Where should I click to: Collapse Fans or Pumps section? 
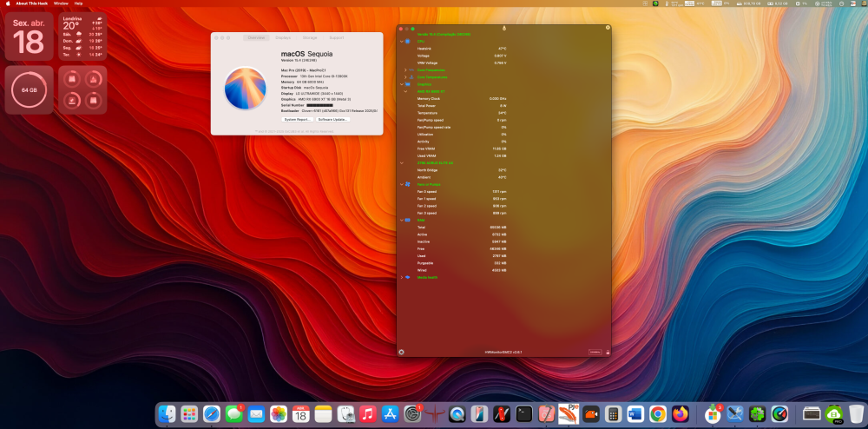coord(402,184)
